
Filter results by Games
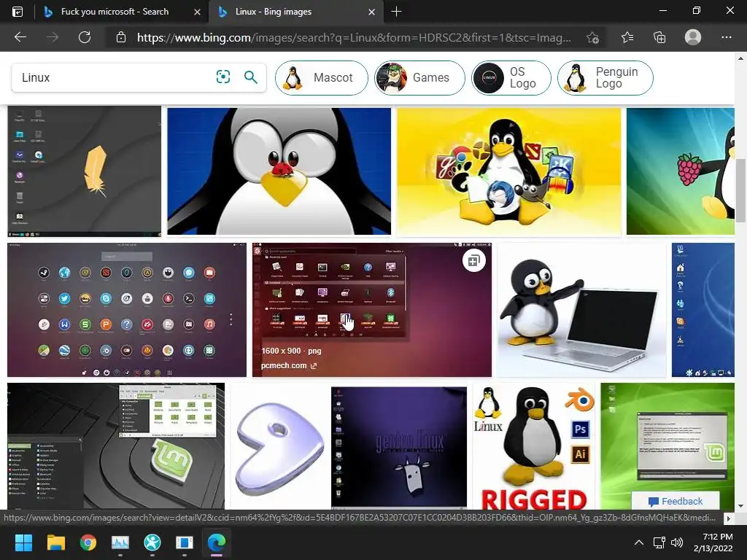(x=419, y=77)
